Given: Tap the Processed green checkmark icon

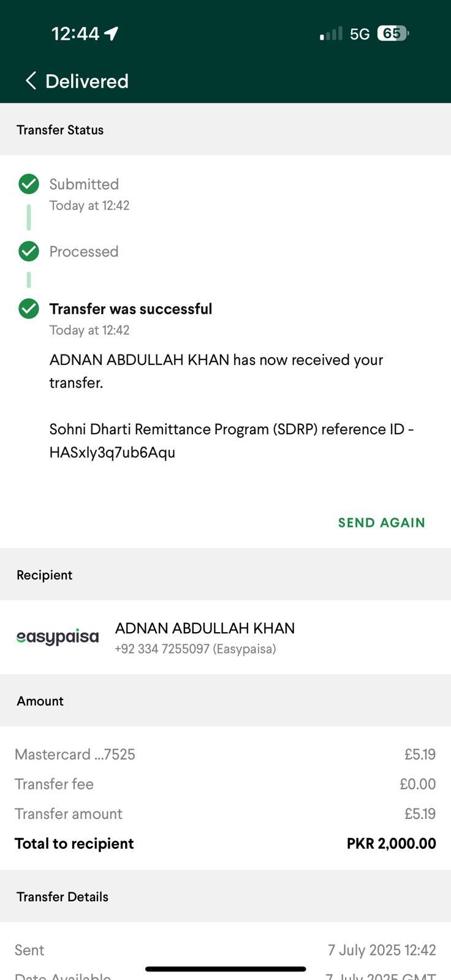Looking at the screenshot, I should pos(29,251).
